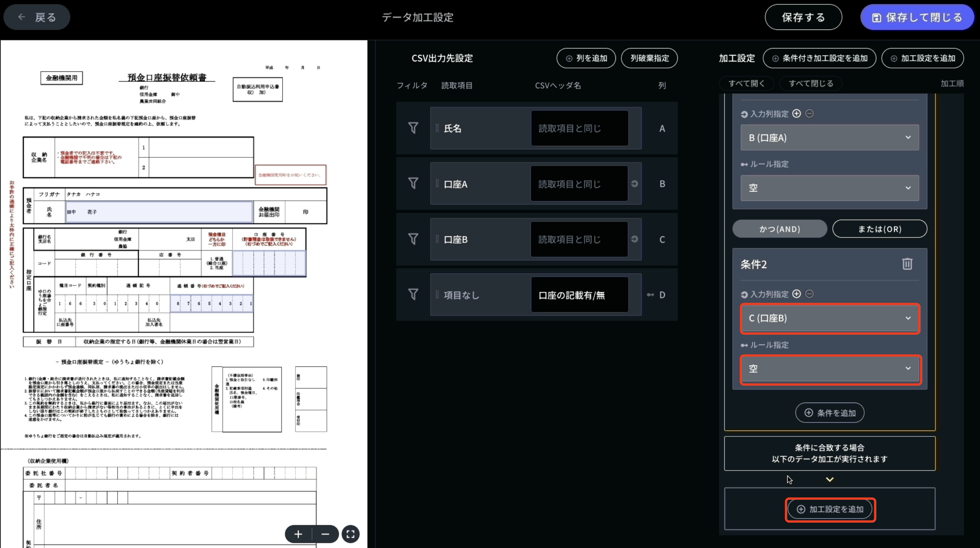980x548 pixels.
Task: Zoom out of the document preview
Action: coord(326,534)
